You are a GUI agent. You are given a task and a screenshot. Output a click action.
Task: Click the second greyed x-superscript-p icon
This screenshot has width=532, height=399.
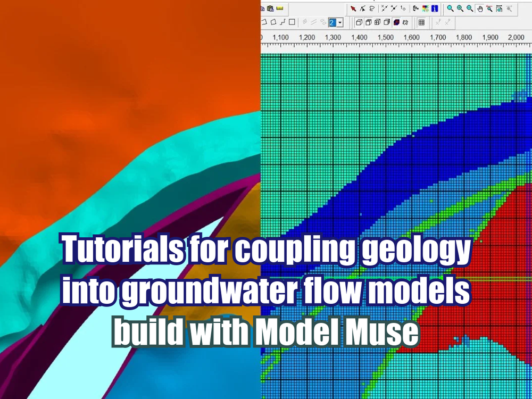tap(447, 22)
